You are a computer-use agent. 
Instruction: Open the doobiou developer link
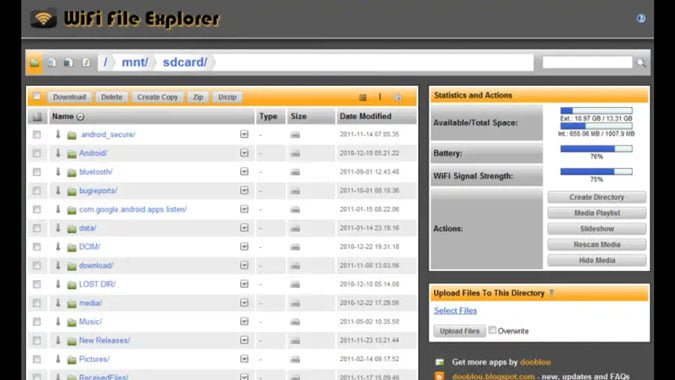pos(535,362)
